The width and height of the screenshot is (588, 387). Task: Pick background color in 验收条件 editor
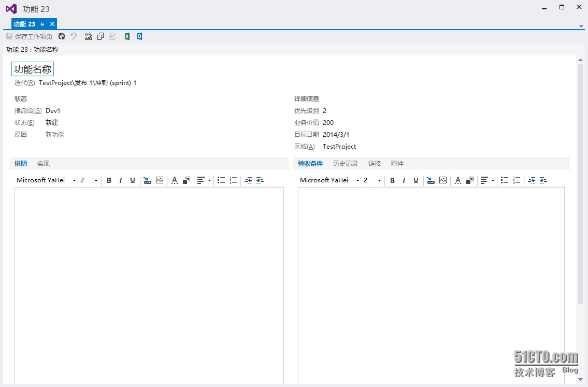click(470, 180)
